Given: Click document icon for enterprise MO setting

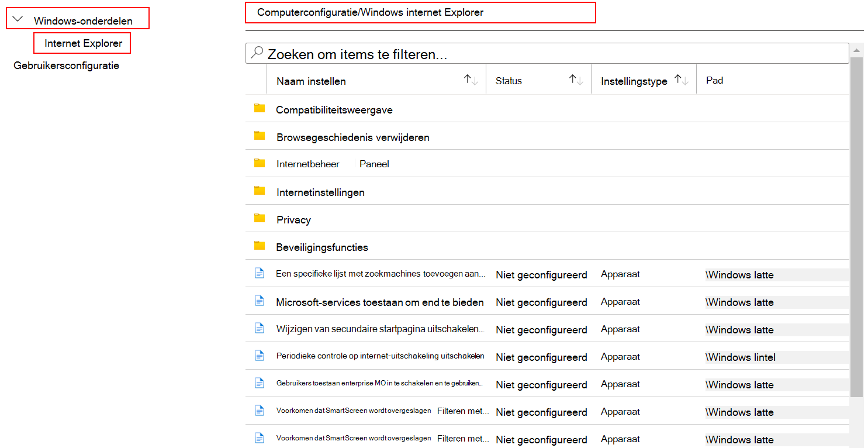Looking at the screenshot, I should (x=260, y=383).
